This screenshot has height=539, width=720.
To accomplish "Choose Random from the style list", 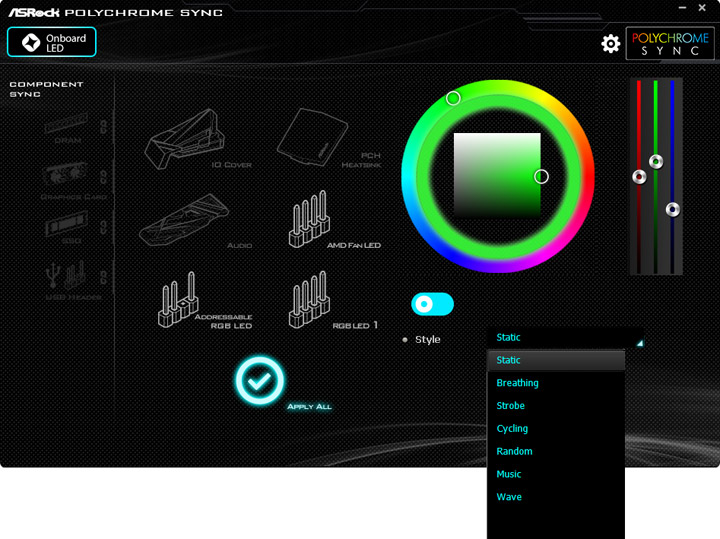I will (556, 451).
